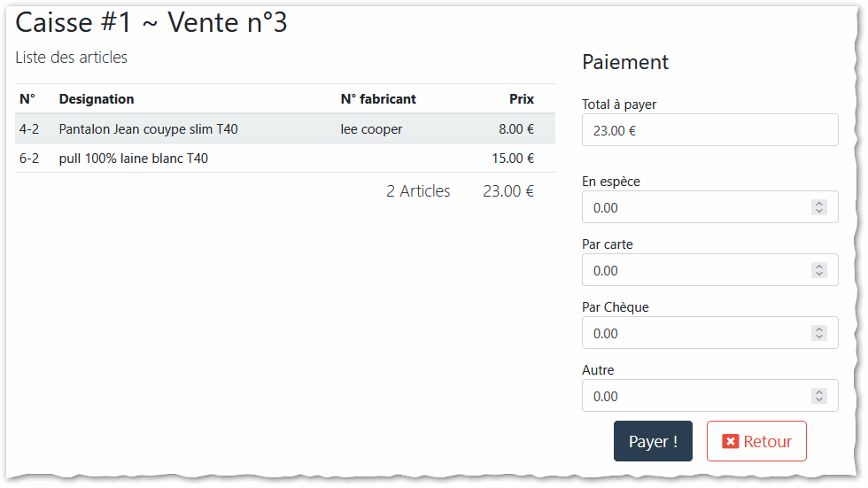Click the Designation column header
868x488 pixels.
coord(97,99)
